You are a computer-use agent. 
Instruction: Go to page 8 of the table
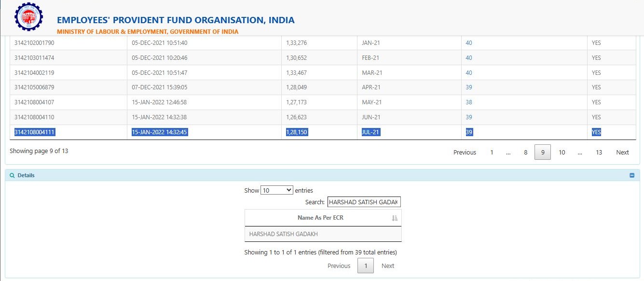pyautogui.click(x=525, y=153)
